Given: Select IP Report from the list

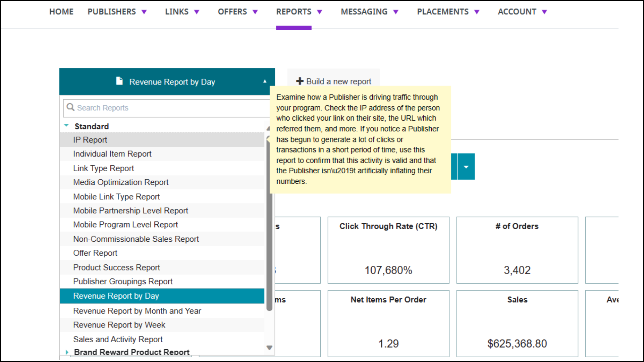Looking at the screenshot, I should tap(90, 140).
